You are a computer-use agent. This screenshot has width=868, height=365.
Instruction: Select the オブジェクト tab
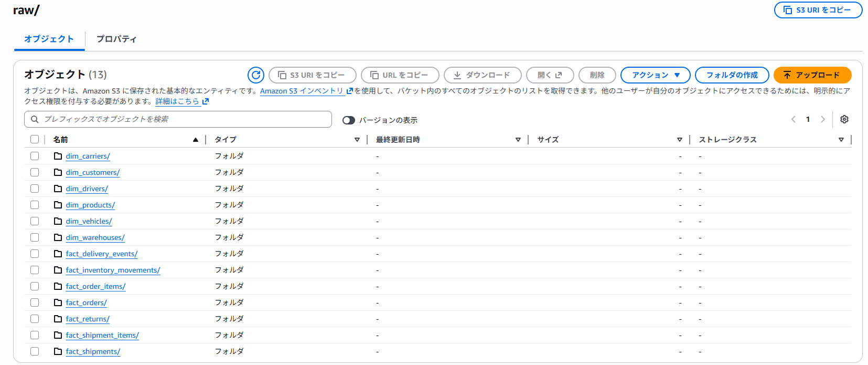[49, 39]
